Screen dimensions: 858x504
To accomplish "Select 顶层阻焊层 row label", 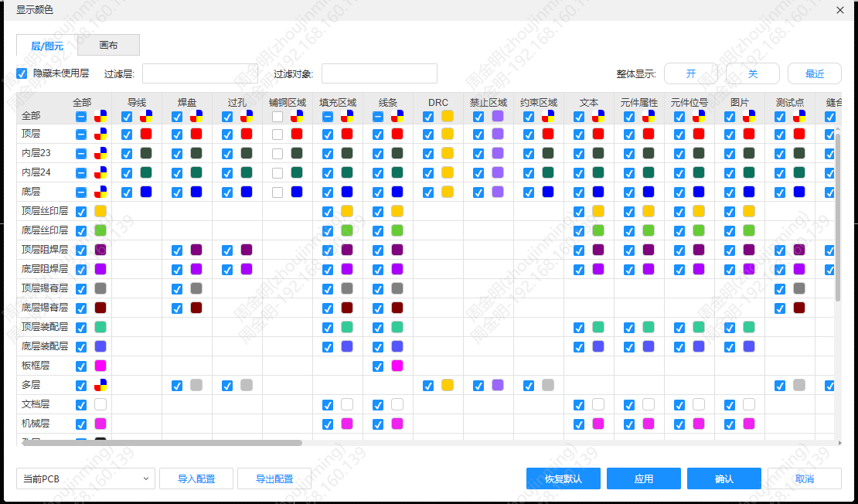I will click(45, 250).
